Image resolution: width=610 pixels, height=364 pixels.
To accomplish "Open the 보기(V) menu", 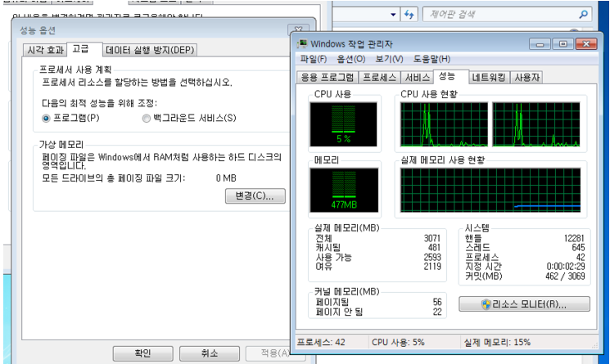I will [389, 59].
